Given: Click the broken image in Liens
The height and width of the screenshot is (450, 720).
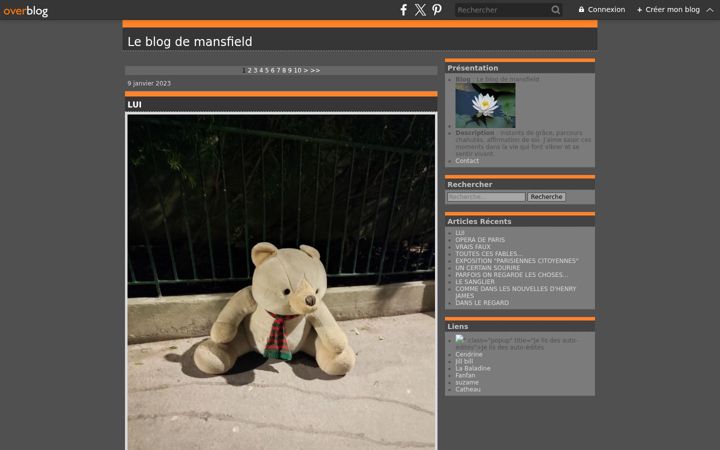Looking at the screenshot, I should coord(460,339).
